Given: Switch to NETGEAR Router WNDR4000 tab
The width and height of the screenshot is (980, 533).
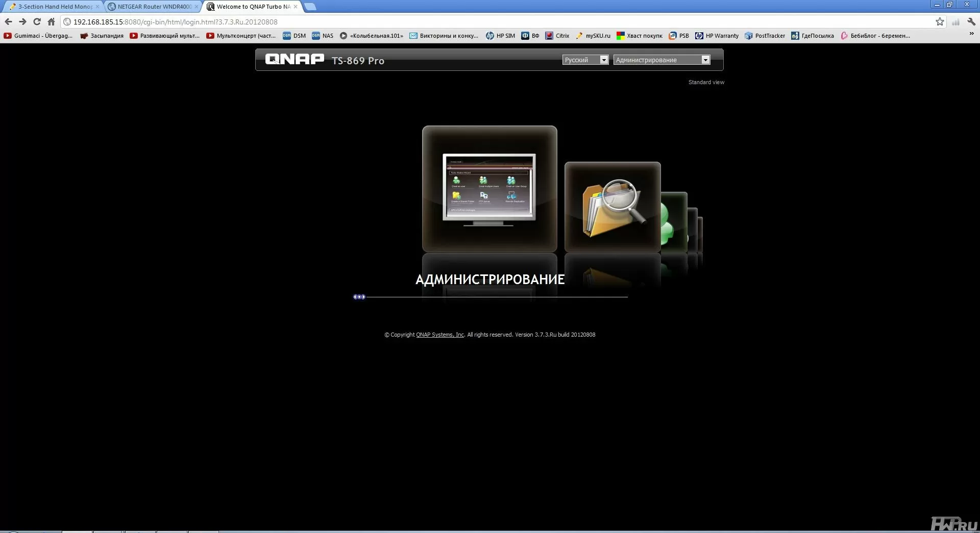Looking at the screenshot, I should 152,7.
